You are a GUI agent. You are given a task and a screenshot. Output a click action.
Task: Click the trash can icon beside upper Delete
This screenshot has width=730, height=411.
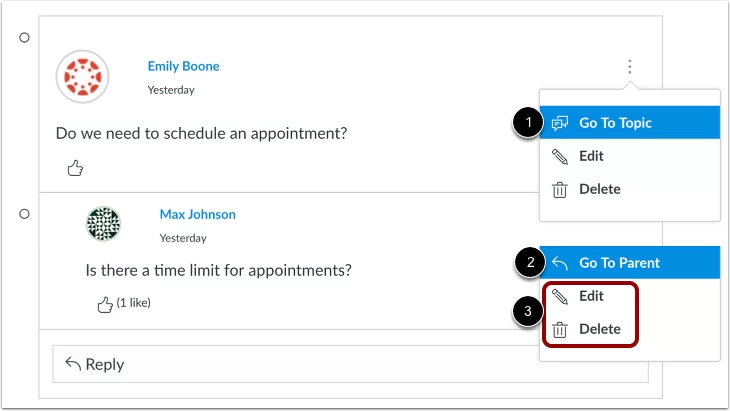560,189
